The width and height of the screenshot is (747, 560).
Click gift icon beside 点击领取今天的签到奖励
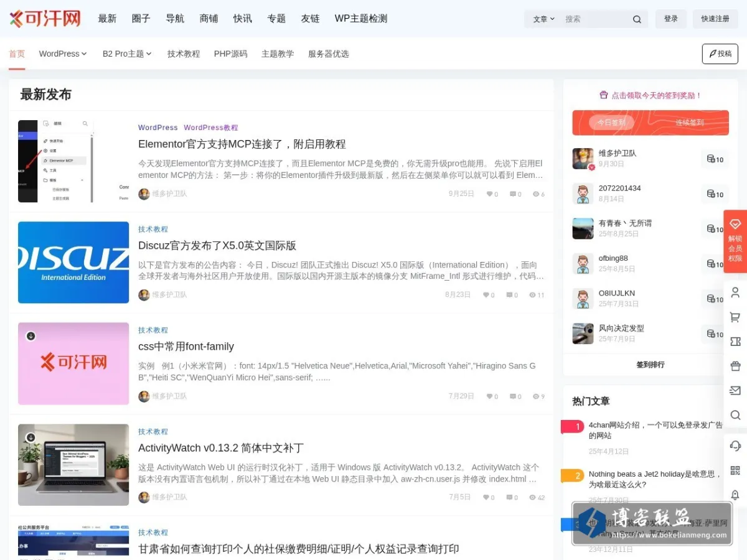point(603,95)
